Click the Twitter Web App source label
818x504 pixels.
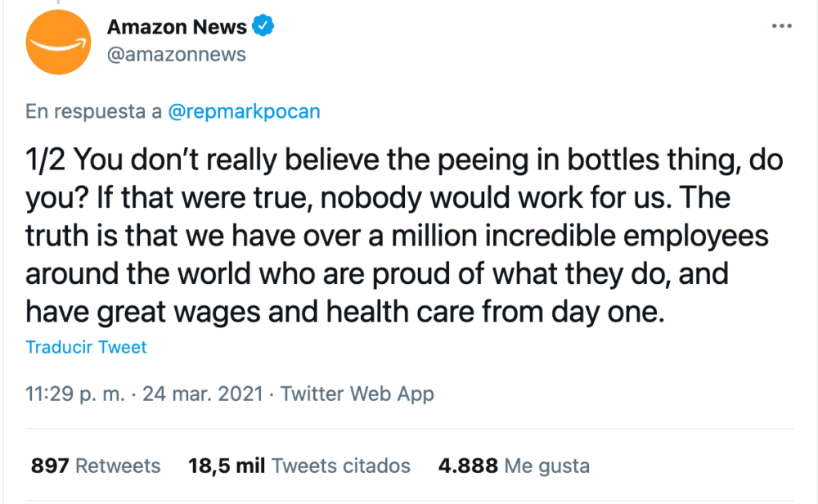coord(357,394)
